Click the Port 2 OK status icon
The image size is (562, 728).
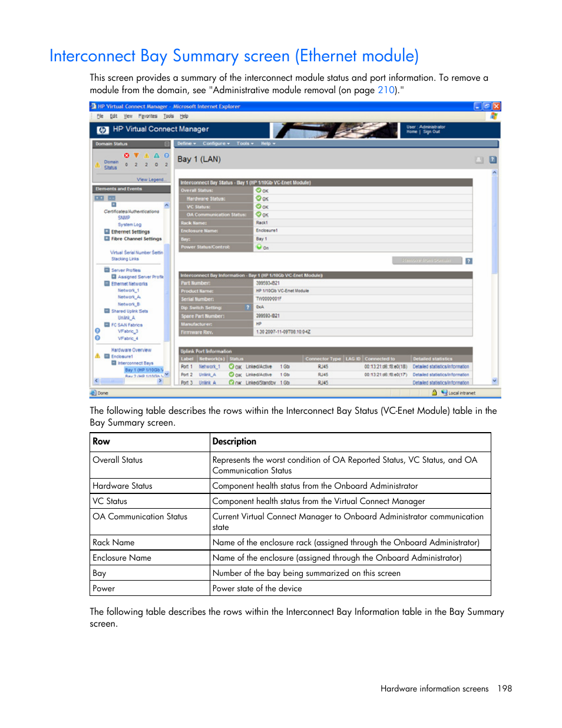pos(232,374)
